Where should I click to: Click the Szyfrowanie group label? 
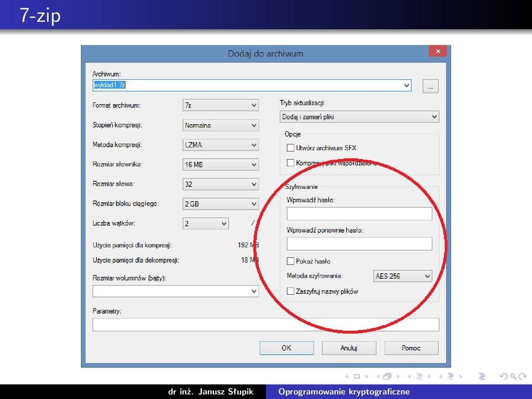pos(301,187)
